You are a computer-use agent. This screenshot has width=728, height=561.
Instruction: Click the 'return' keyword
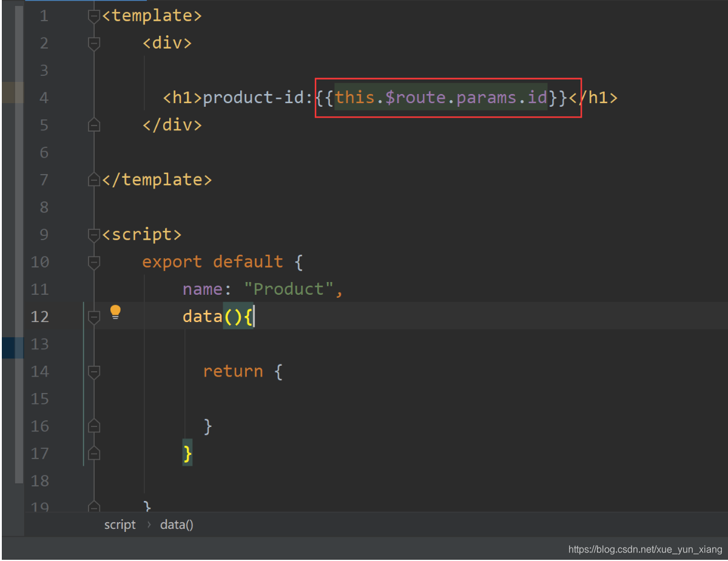point(233,371)
